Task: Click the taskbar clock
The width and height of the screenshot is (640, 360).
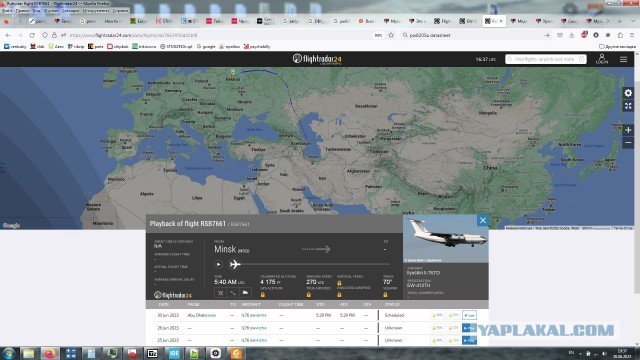Action: (x=622, y=353)
